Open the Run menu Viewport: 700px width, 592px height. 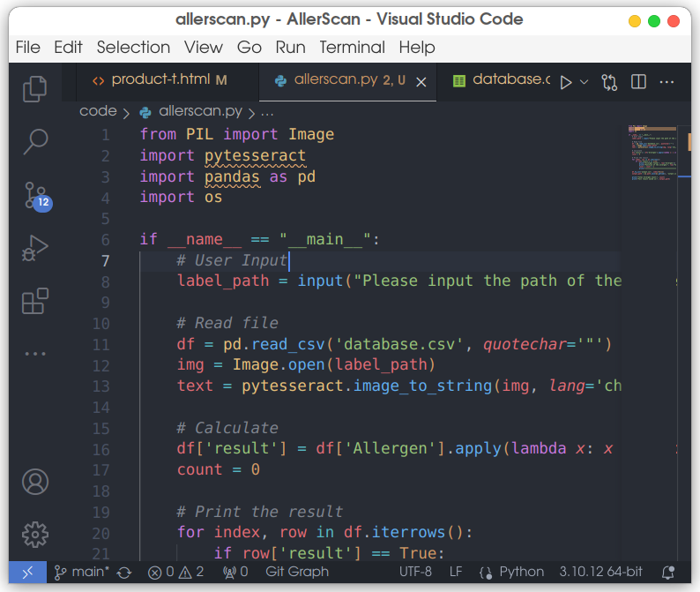pyautogui.click(x=291, y=48)
